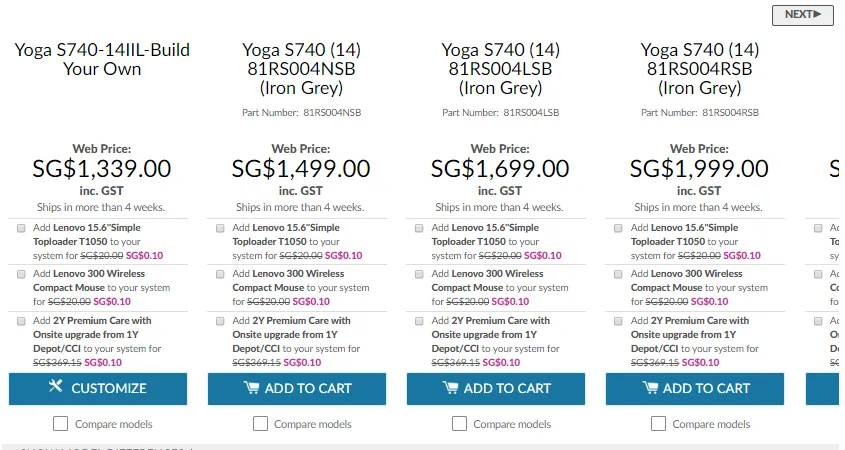Screen dimensions: 845x450
Task: Open the Yoga S740 (14) 81RS004LSB title
Action: pos(500,68)
